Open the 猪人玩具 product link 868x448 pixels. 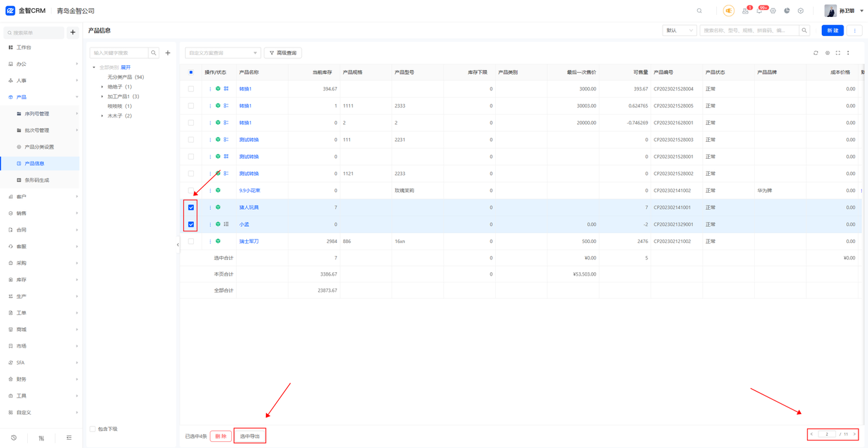point(249,208)
